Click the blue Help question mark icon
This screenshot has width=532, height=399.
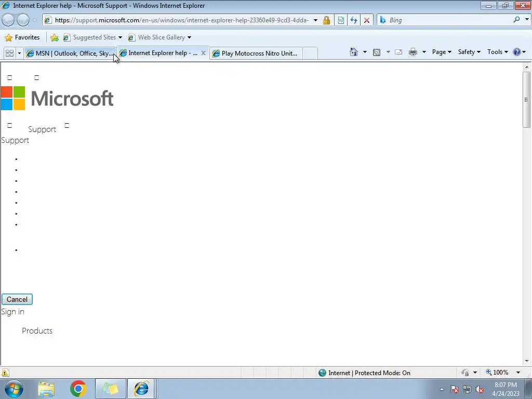click(517, 52)
